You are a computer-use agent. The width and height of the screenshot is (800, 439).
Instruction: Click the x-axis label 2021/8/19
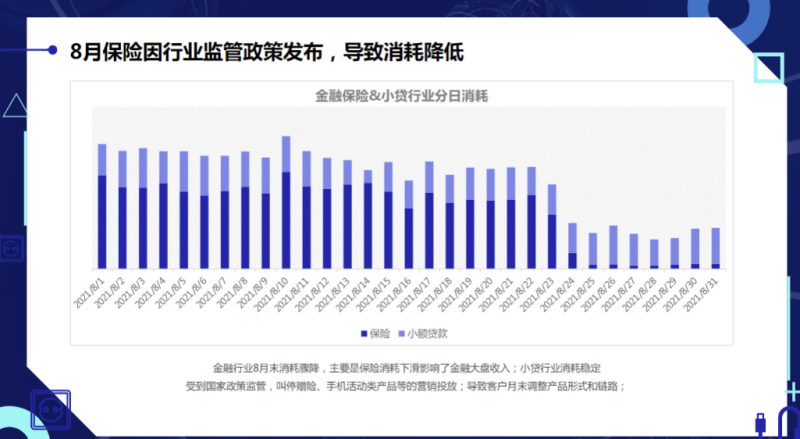pos(455,295)
